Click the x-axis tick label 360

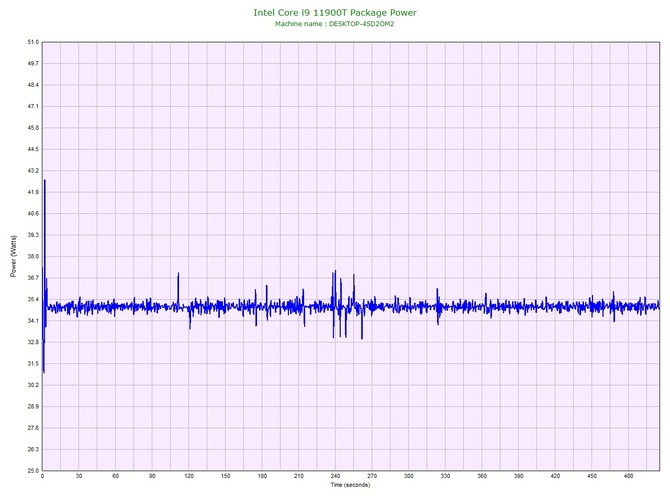click(x=482, y=476)
